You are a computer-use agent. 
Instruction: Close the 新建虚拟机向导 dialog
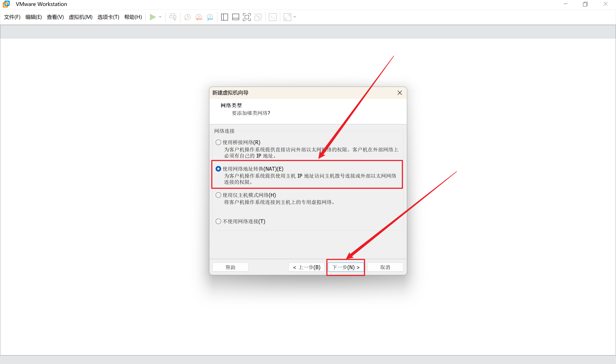tap(400, 93)
